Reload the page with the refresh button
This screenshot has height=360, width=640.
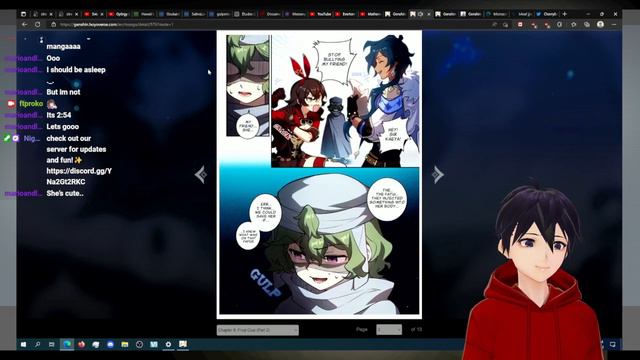(38, 24)
